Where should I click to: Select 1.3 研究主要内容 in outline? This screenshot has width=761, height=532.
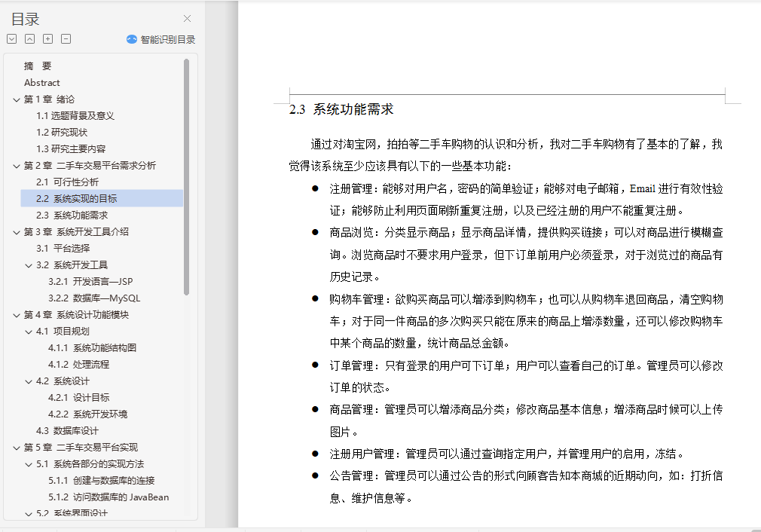click(71, 148)
